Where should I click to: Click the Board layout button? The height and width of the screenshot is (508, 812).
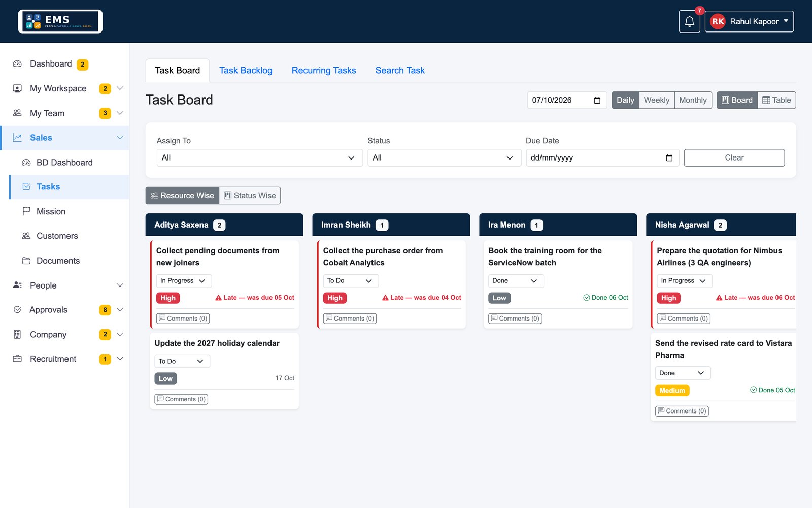[737, 100]
